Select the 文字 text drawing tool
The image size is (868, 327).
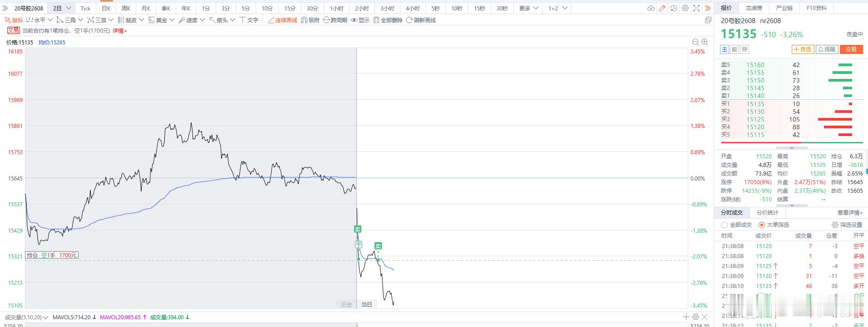tap(249, 20)
